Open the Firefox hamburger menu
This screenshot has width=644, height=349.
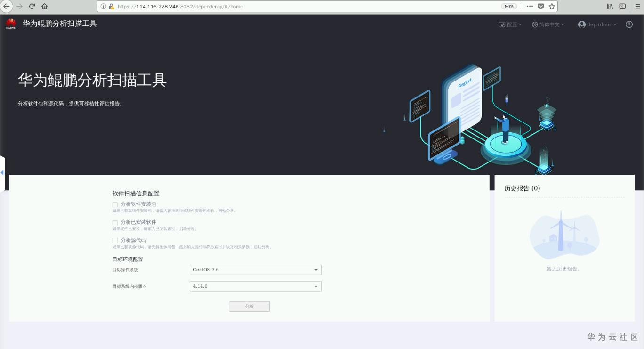[x=638, y=7]
